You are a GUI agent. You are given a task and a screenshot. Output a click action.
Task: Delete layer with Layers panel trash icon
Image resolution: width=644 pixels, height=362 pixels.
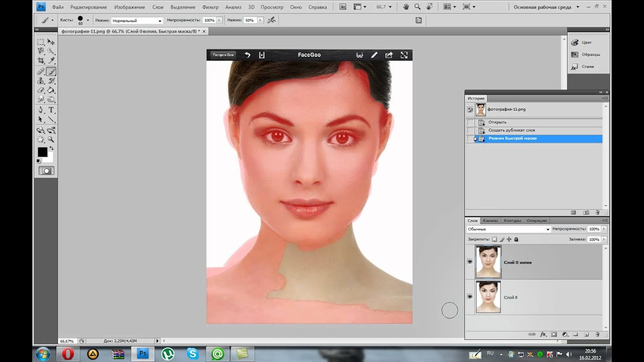[x=597, y=334]
